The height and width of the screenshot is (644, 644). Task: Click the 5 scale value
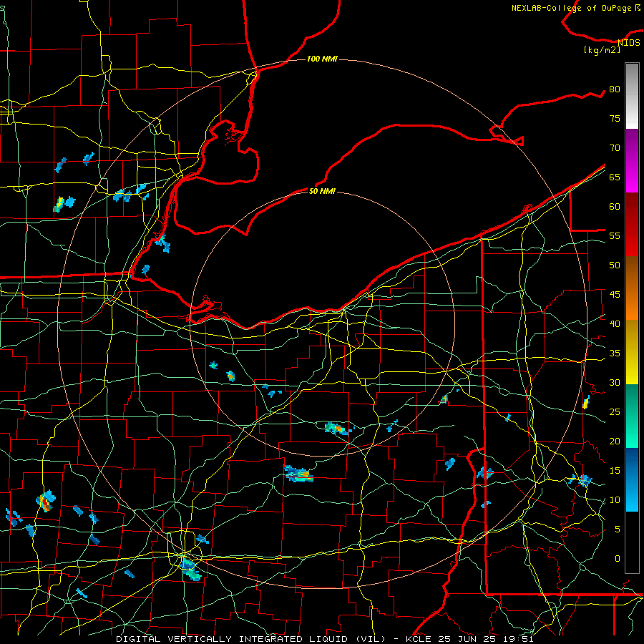click(618, 530)
